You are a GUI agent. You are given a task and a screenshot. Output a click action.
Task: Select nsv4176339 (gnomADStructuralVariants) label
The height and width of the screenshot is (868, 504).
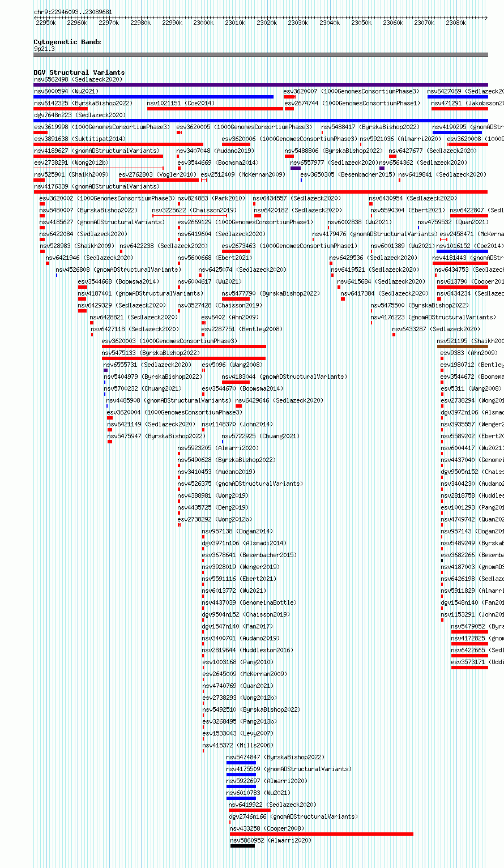96,186
